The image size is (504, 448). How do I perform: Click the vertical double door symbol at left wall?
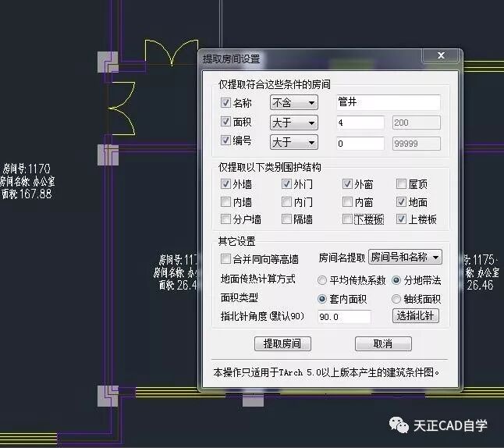coord(122,108)
